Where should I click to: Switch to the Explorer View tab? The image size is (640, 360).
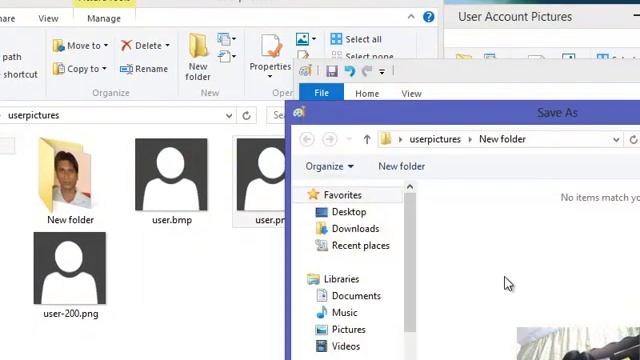[48, 18]
